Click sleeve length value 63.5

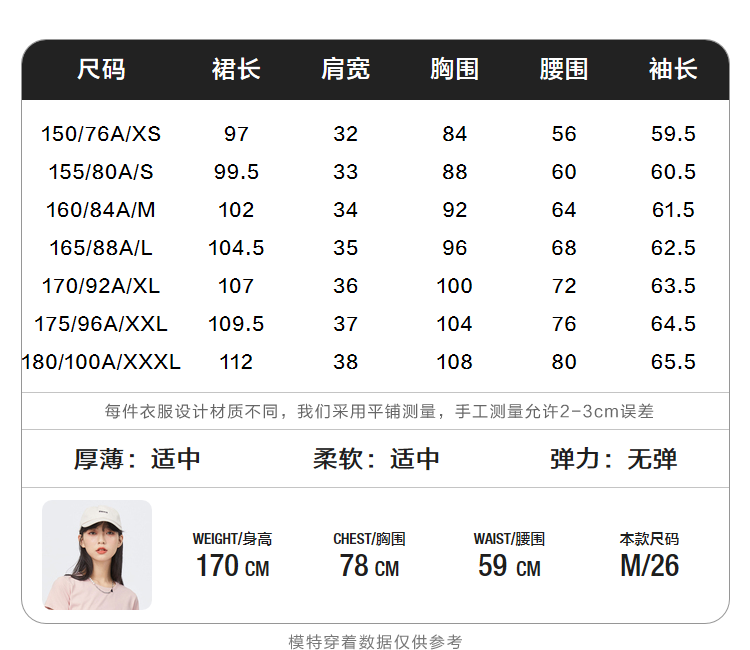[673, 286]
